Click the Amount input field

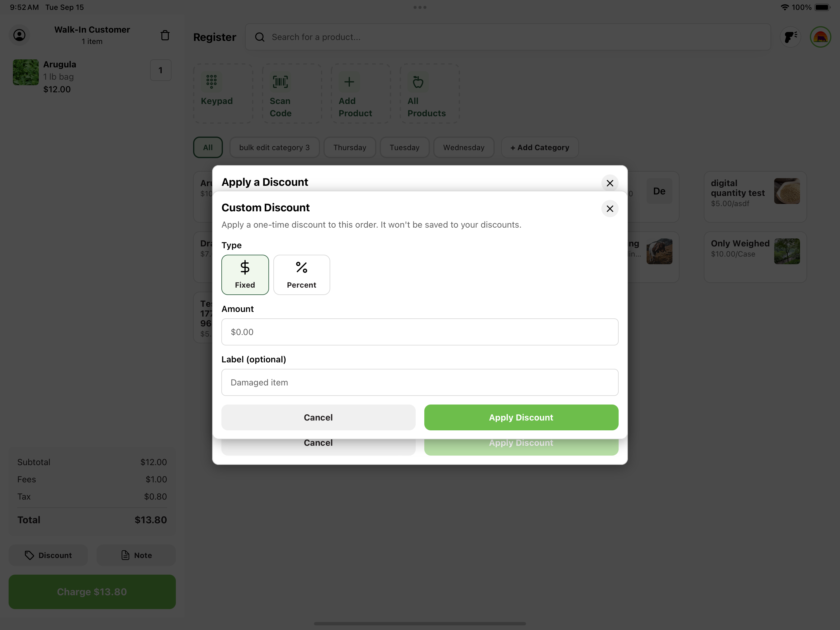pos(420,332)
